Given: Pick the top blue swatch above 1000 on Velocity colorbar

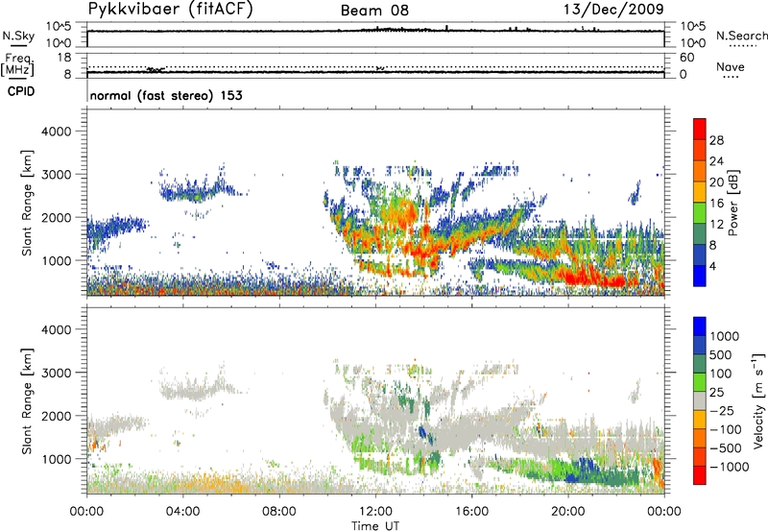Looking at the screenshot, I should pyautogui.click(x=700, y=326).
